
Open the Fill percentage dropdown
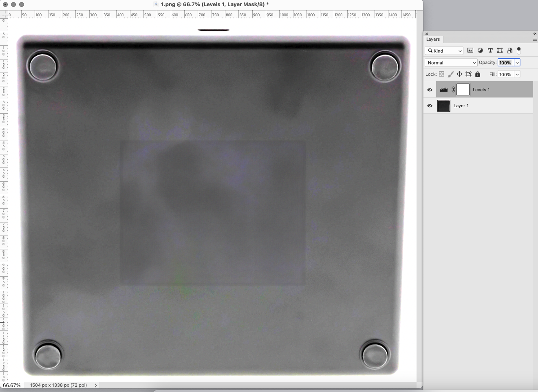[517, 74]
